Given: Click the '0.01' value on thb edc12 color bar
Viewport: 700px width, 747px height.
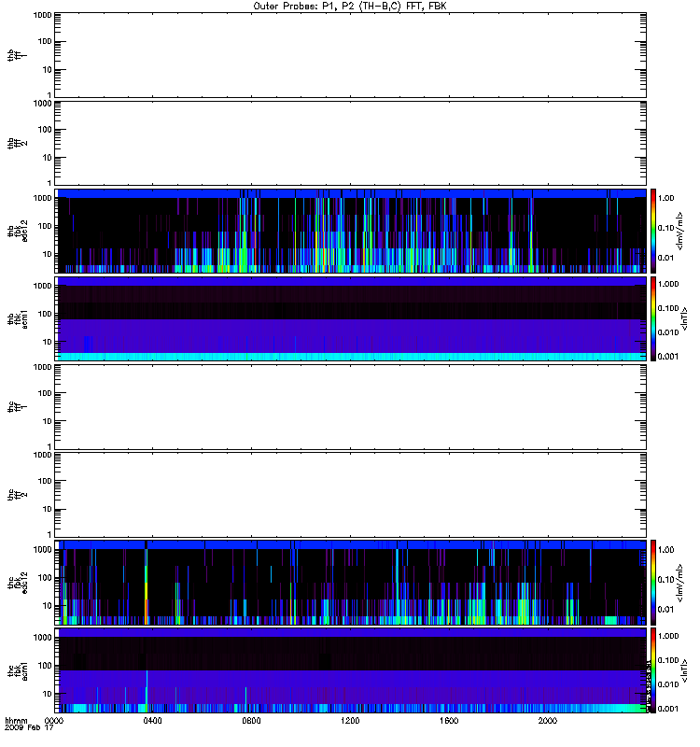Looking at the screenshot, I should (x=665, y=258).
